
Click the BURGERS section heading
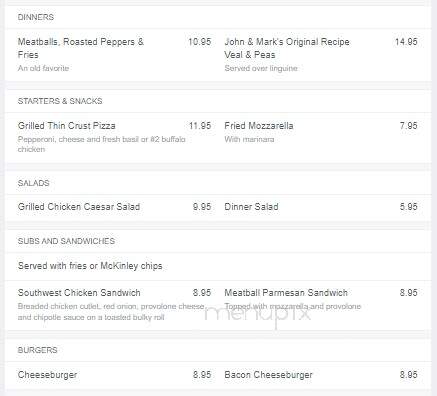pyautogui.click(x=37, y=350)
